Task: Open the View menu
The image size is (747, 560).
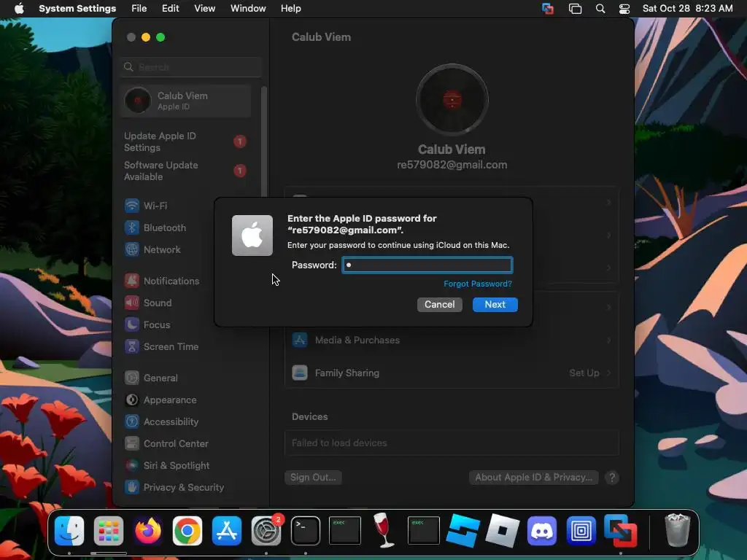Action: pos(204,9)
